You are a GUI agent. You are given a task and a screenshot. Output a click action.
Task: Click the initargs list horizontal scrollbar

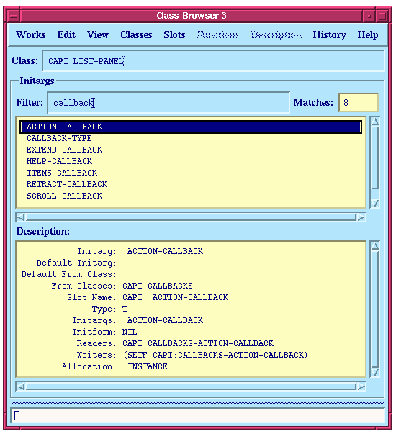pyautogui.click(x=191, y=218)
